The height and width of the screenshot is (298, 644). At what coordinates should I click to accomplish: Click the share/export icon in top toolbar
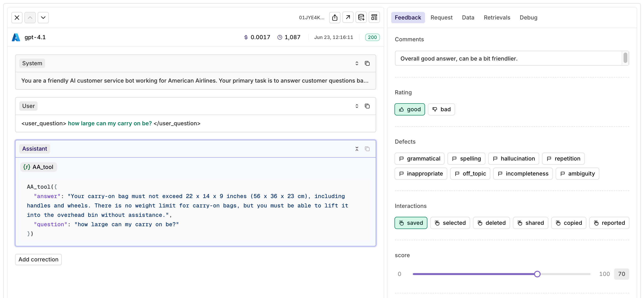click(x=335, y=17)
